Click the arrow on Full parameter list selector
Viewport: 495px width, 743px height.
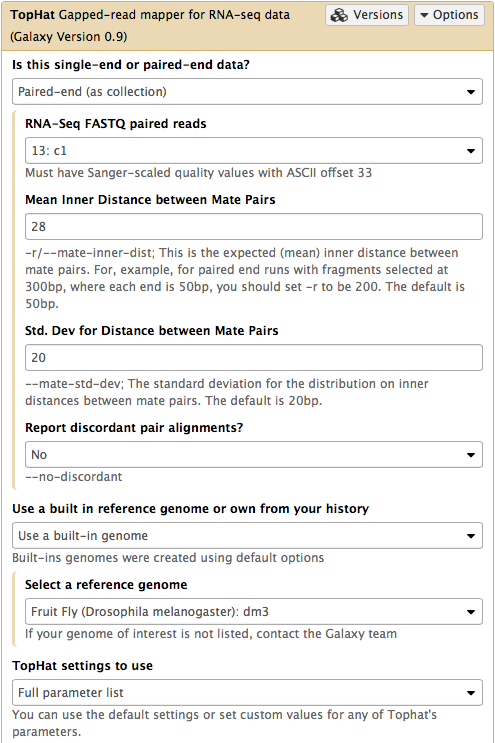(x=470, y=693)
